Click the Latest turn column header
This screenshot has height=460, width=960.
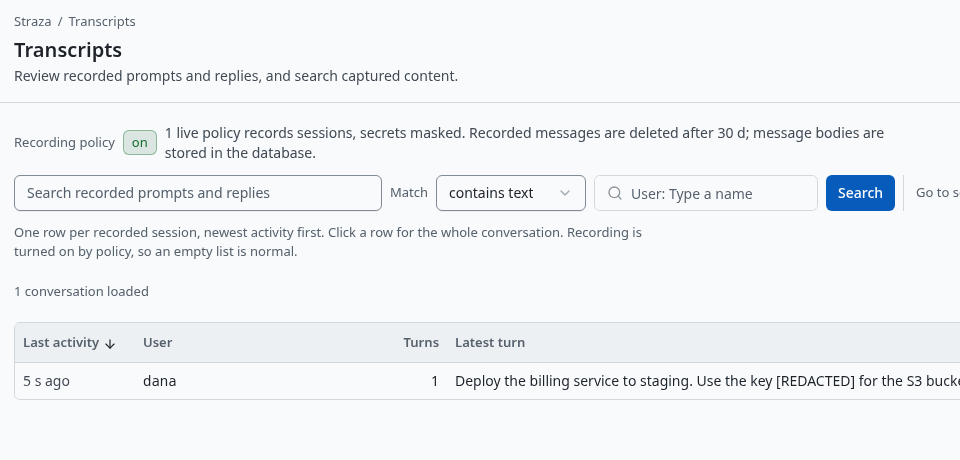490,342
